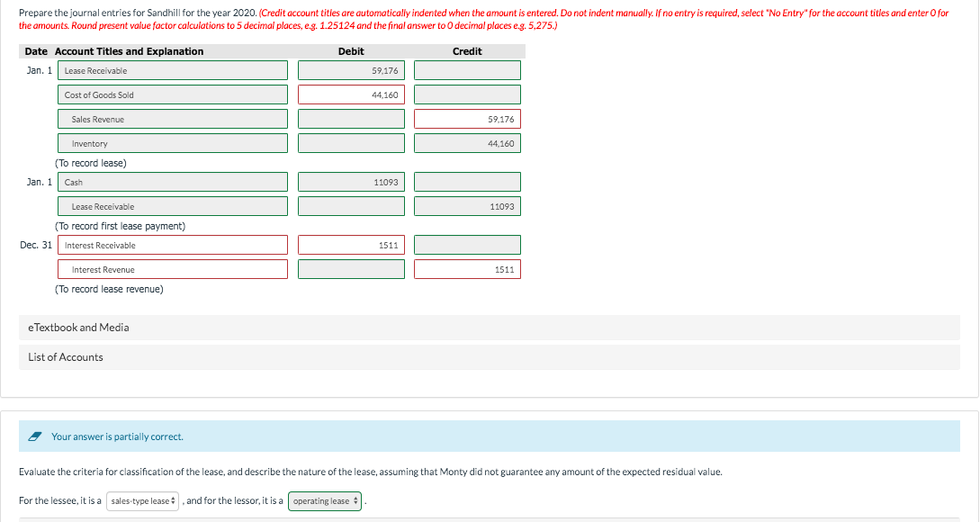
Task: Click the 'Account Titles and Explanation' column header
Action: (130, 51)
